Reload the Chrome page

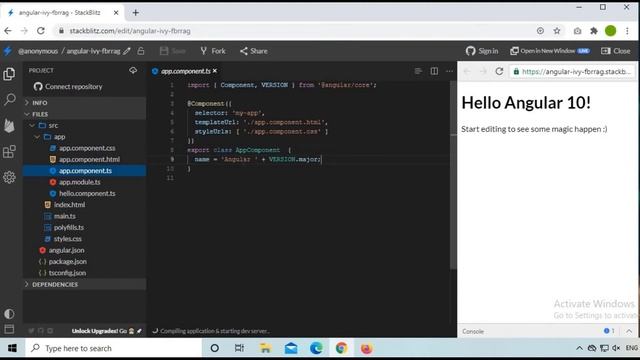(41, 31)
